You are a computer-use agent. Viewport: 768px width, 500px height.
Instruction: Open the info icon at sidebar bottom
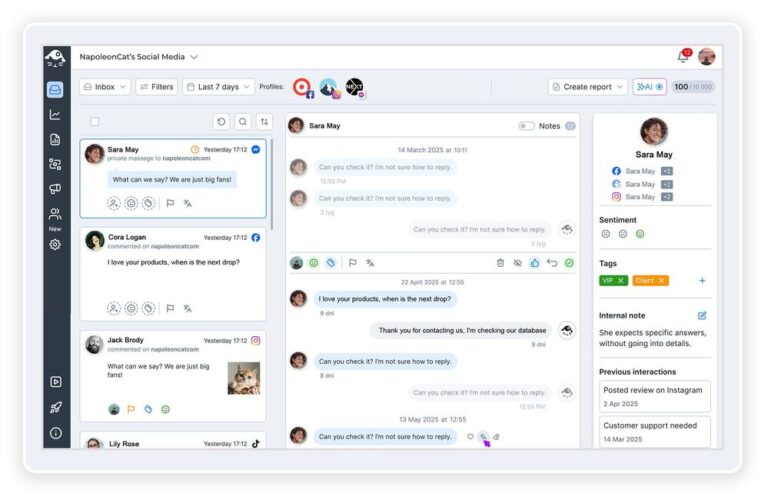(x=55, y=433)
